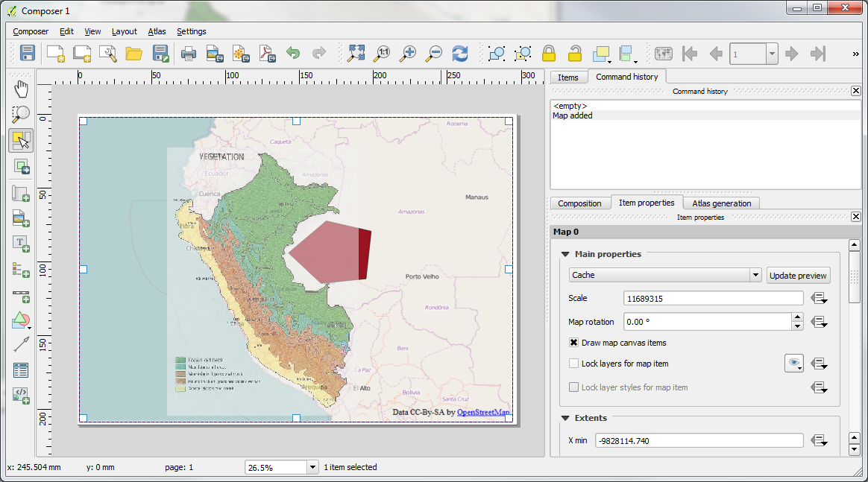Select the Pan composer hand tool
868x482 pixels.
coord(21,89)
